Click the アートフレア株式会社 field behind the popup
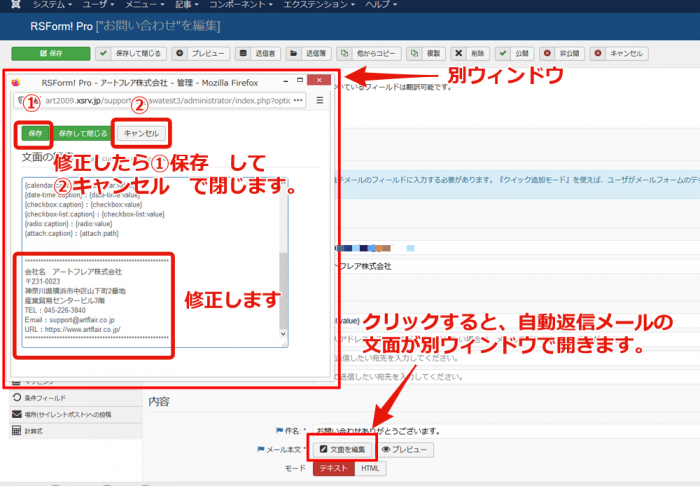Viewport: 700px width, 486px height. click(x=518, y=266)
